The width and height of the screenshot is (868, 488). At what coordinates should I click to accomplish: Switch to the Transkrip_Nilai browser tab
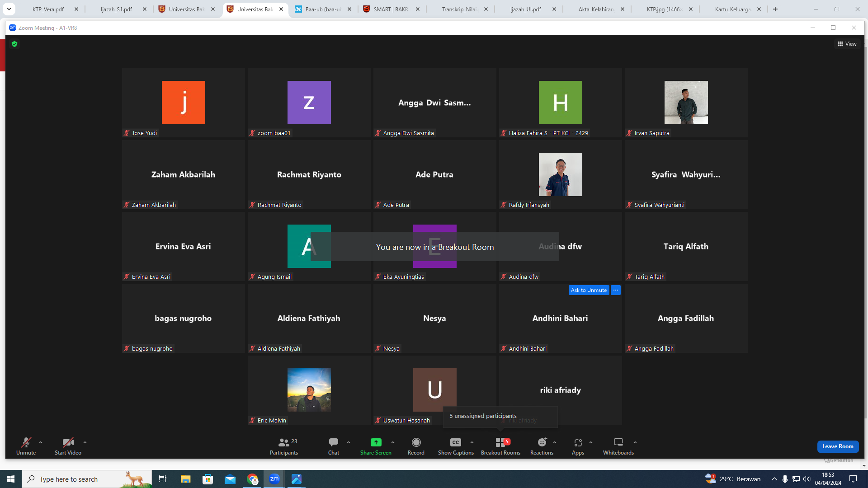coord(460,9)
